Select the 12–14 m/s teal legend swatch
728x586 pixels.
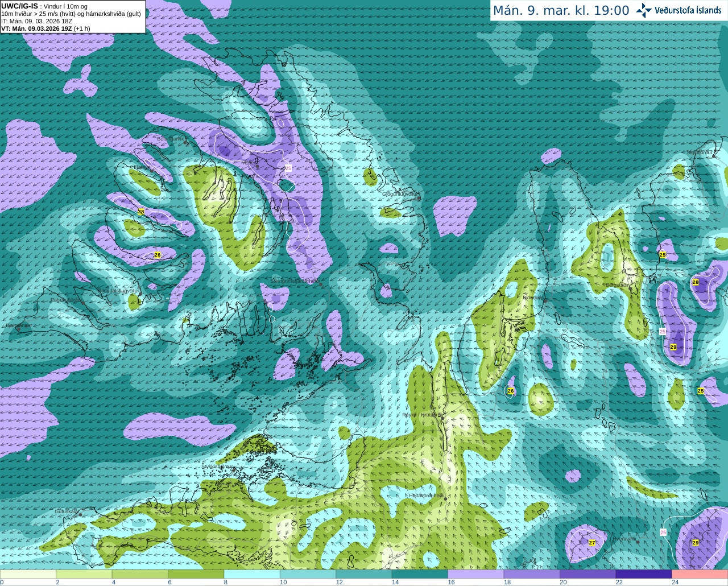click(x=364, y=574)
